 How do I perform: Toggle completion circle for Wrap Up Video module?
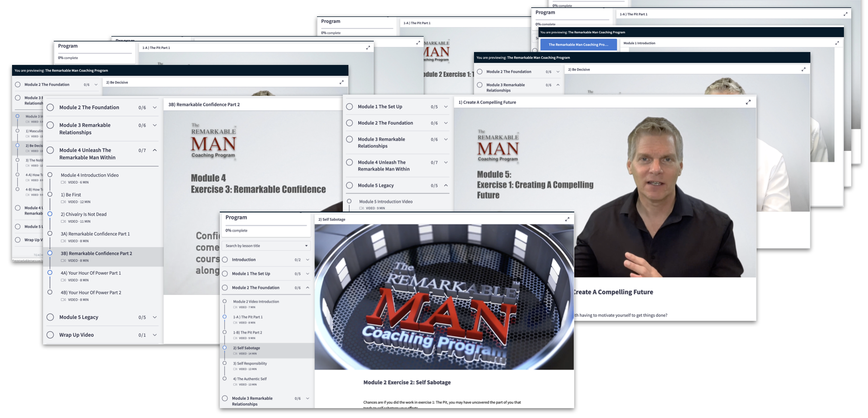50,335
